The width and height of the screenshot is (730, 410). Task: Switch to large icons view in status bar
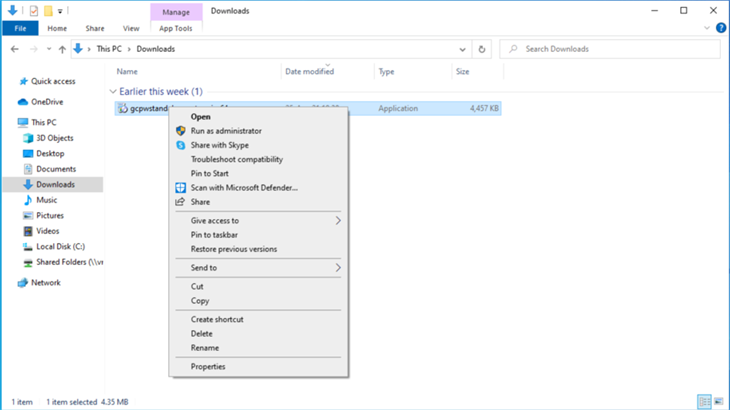click(x=718, y=402)
